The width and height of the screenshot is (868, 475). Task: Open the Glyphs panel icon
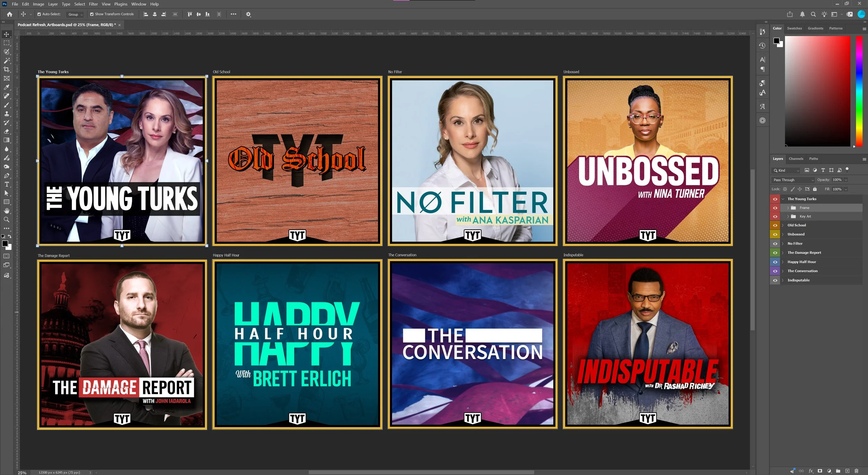click(762, 106)
